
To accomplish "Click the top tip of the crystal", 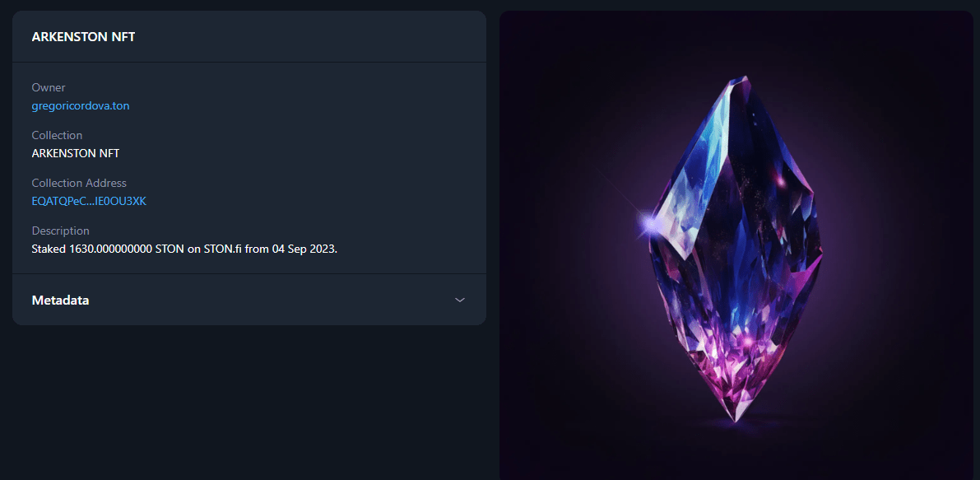I will click(x=745, y=78).
